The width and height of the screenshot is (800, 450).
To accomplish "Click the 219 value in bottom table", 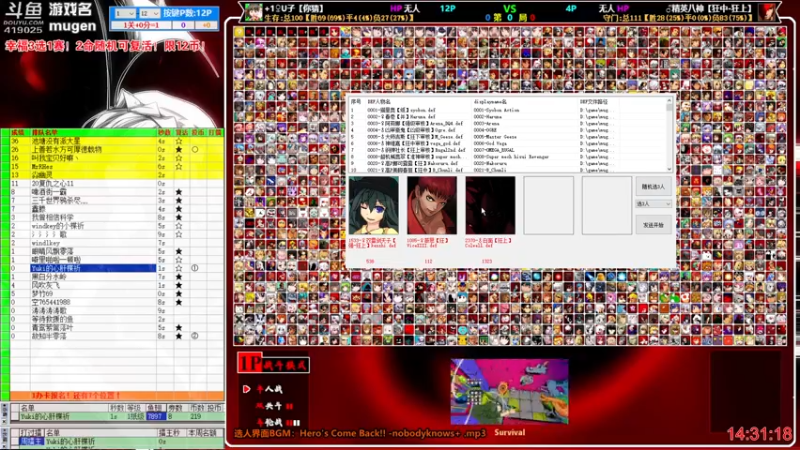I will tap(195, 416).
